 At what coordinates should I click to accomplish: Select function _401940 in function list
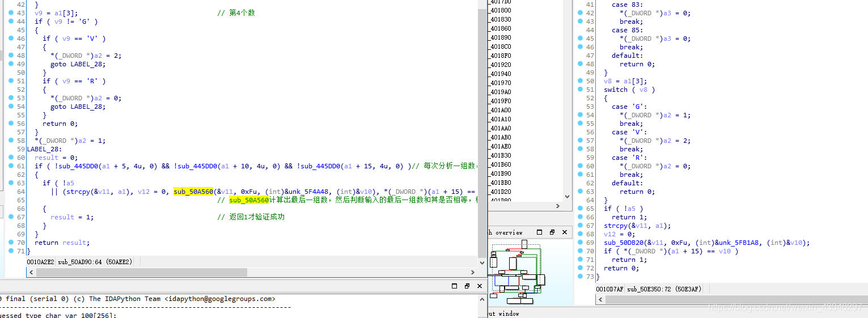click(x=501, y=73)
